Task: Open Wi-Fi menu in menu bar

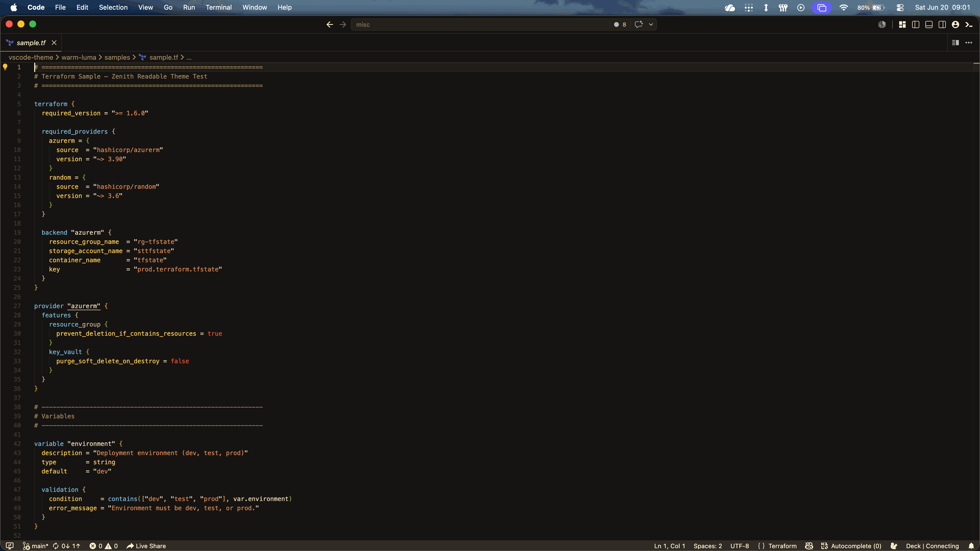Action: (x=843, y=8)
